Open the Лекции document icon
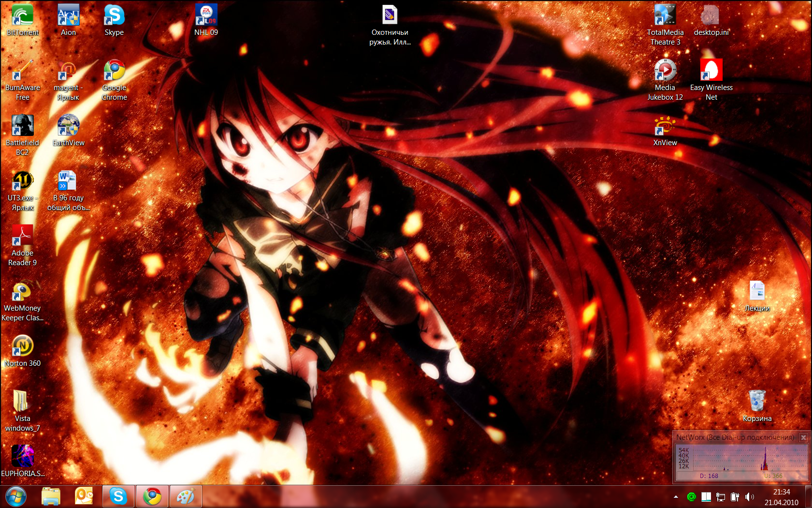This screenshot has width=812, height=508. tap(757, 296)
